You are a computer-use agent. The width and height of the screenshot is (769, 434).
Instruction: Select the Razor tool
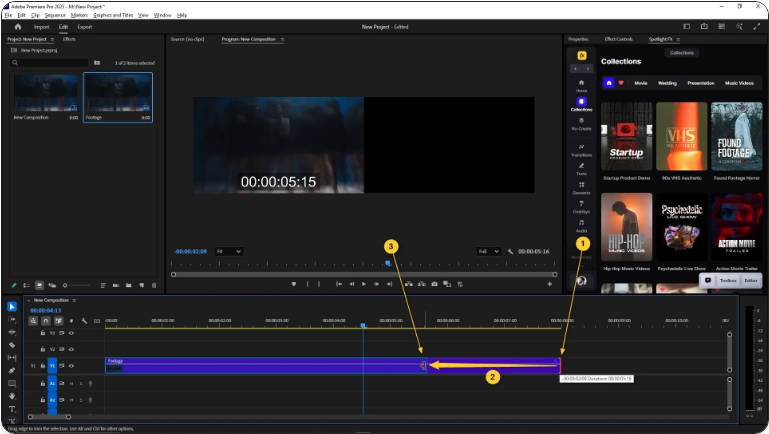tap(12, 345)
